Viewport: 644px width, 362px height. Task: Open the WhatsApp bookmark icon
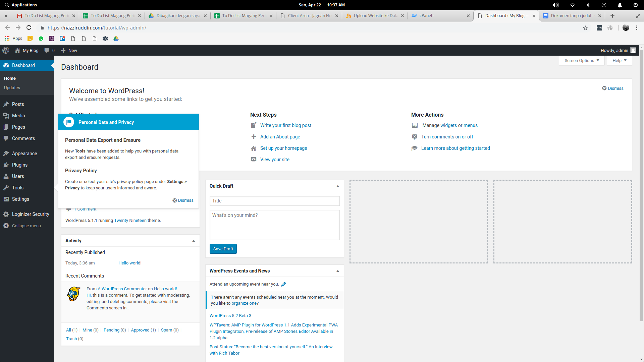point(41,39)
